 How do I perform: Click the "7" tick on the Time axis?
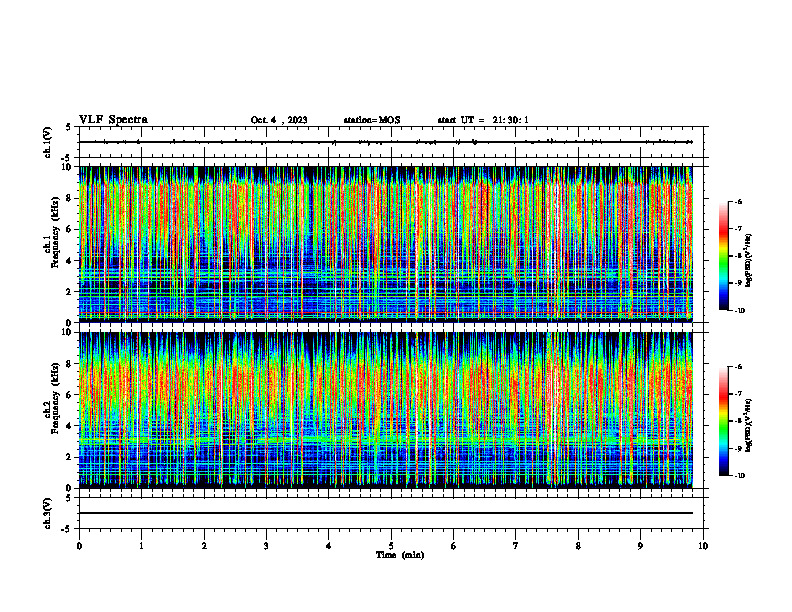click(516, 546)
